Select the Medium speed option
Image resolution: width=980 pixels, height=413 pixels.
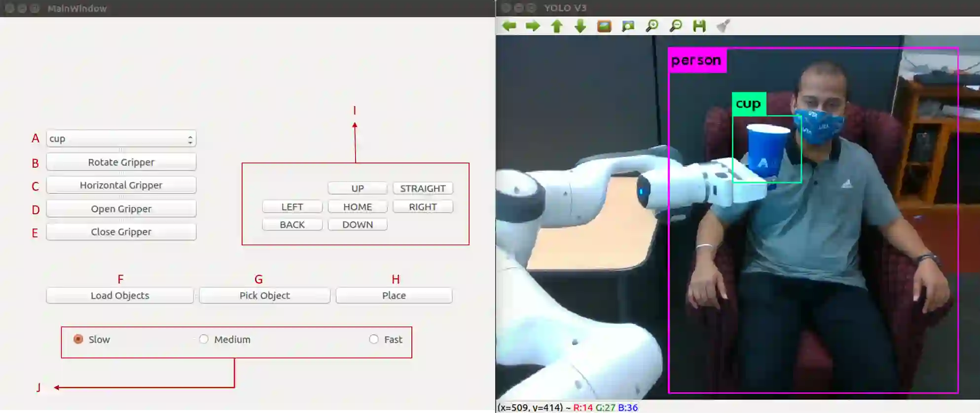pos(225,339)
